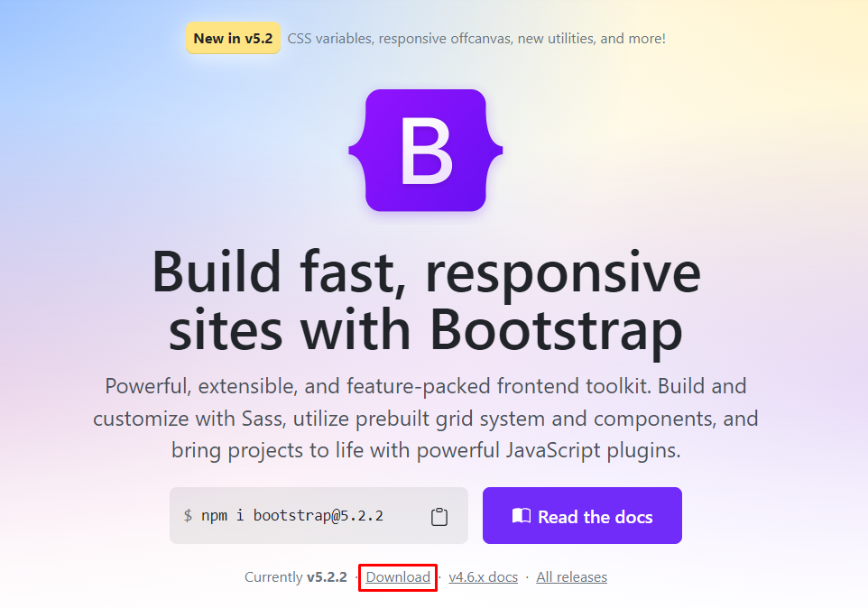868x608 pixels.
Task: Copy the npm install command via clipboard icon
Action: pyautogui.click(x=439, y=516)
